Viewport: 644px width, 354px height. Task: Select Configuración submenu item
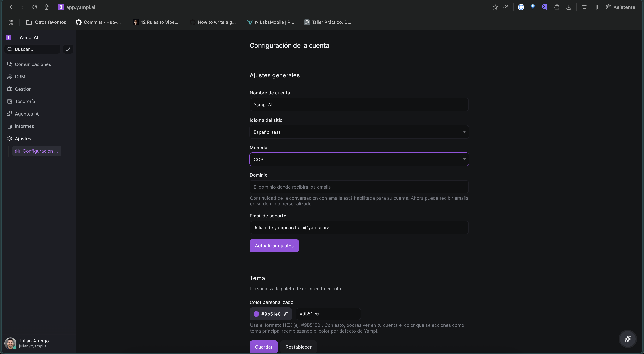click(x=37, y=151)
